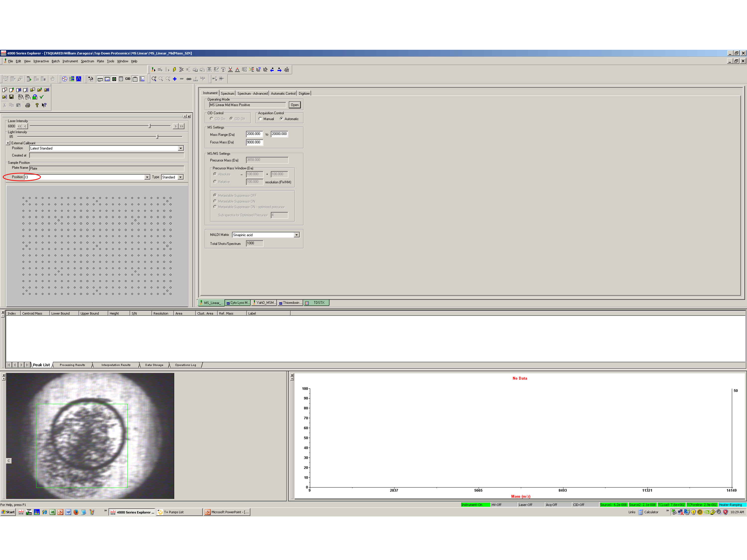Open the Instrument menu
The width and height of the screenshot is (747, 560).
(x=70, y=61)
